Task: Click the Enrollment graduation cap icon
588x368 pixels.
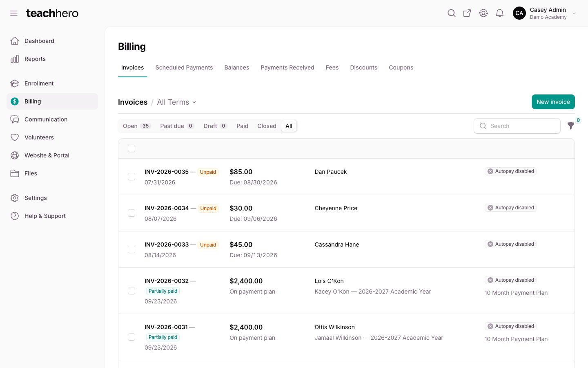Action: (15, 83)
